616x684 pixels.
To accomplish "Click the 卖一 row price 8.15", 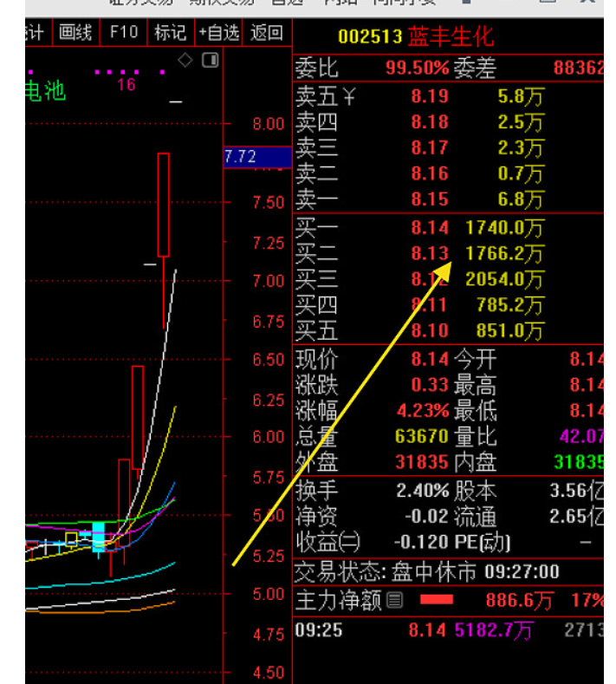I will [x=430, y=199].
